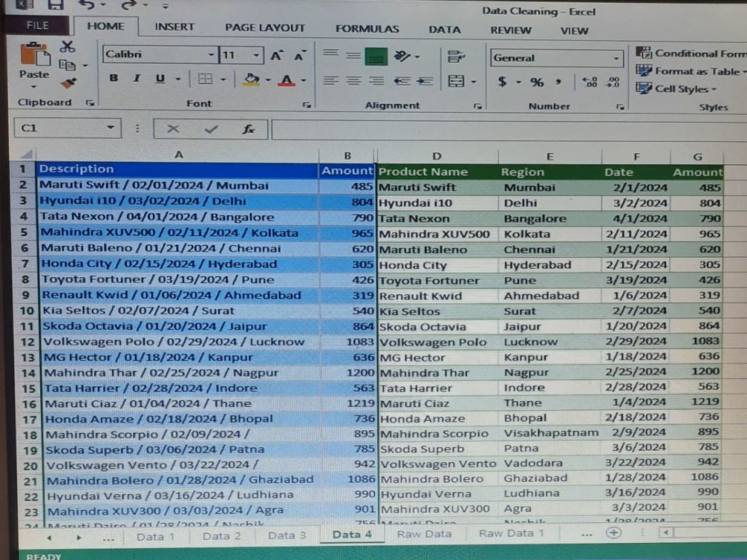Click the Format Painter brush icon
Image resolution: width=747 pixels, height=560 pixels.
(x=68, y=83)
